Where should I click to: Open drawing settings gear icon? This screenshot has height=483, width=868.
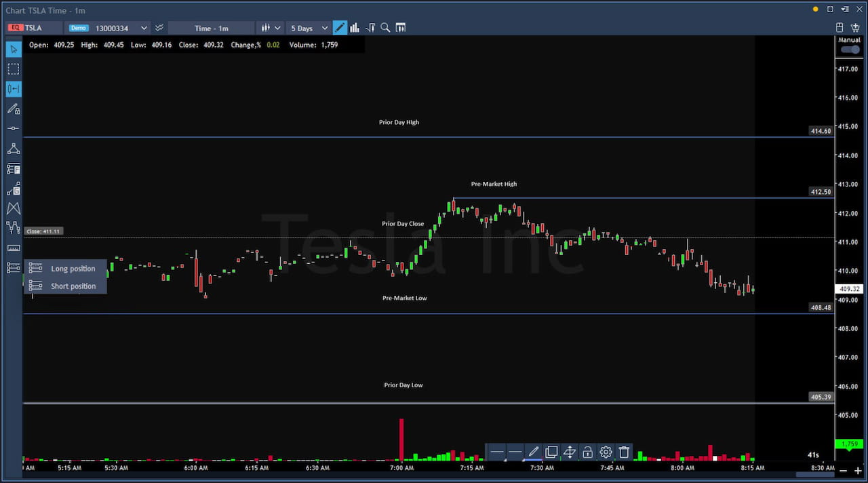point(606,452)
